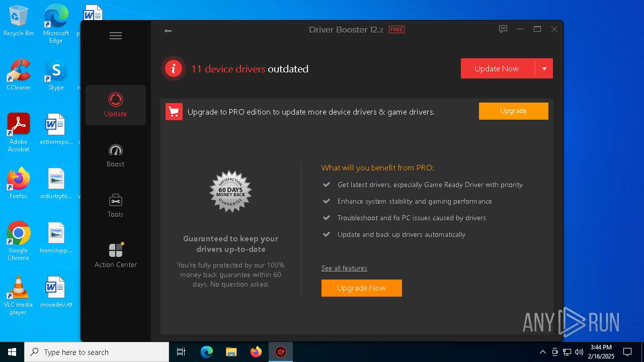Open Recycle Bin on the desktop
644x362 pixels.
pos(19,21)
